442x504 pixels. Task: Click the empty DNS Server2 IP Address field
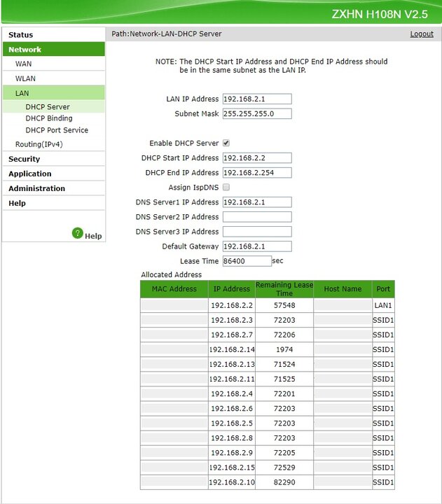257,216
